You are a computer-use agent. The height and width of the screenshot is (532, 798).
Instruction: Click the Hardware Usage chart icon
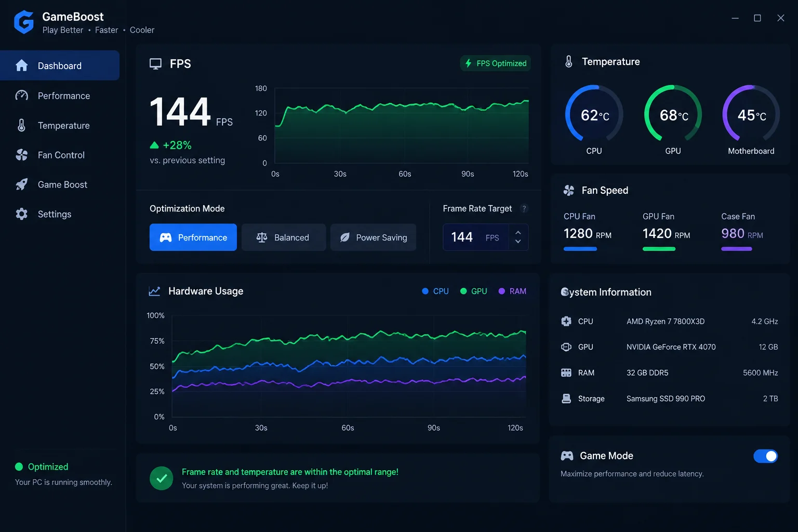pyautogui.click(x=154, y=291)
